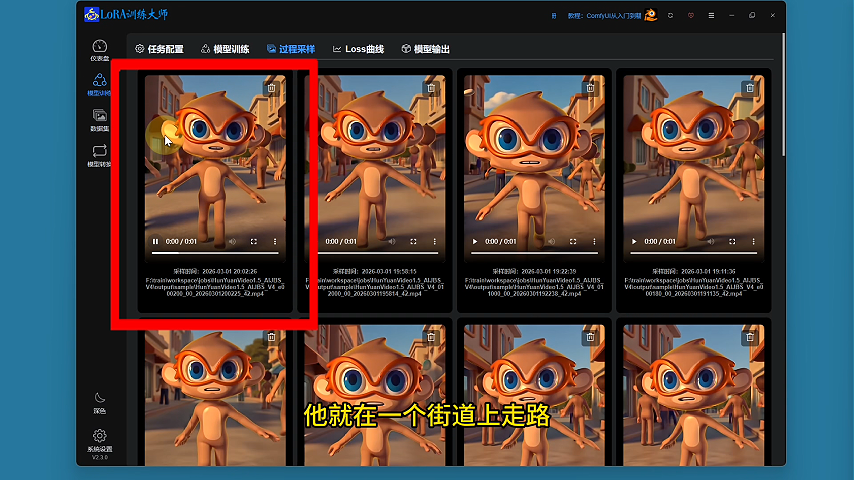
Task: Delete the sample video dated 19:58:15
Action: click(x=431, y=88)
